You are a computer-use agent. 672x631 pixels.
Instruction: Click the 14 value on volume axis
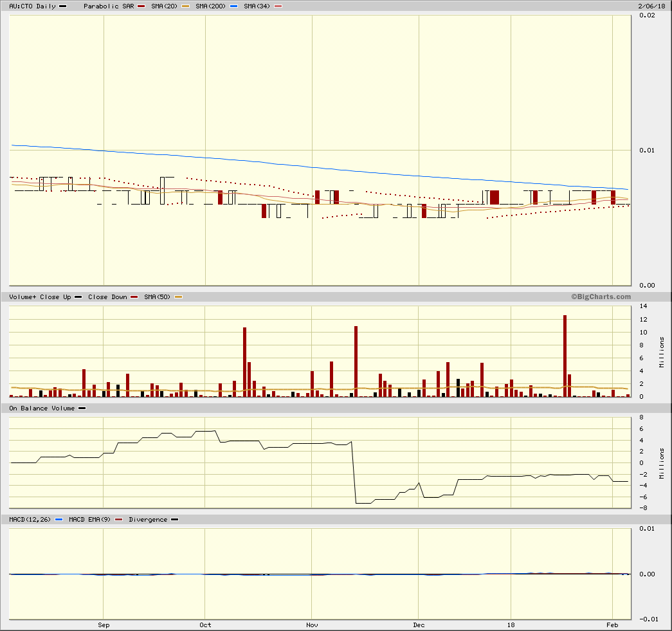[x=643, y=306]
